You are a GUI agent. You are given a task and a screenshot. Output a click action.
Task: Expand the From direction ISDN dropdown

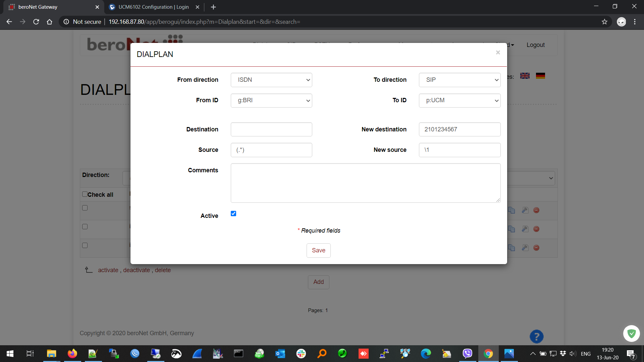pyautogui.click(x=271, y=80)
